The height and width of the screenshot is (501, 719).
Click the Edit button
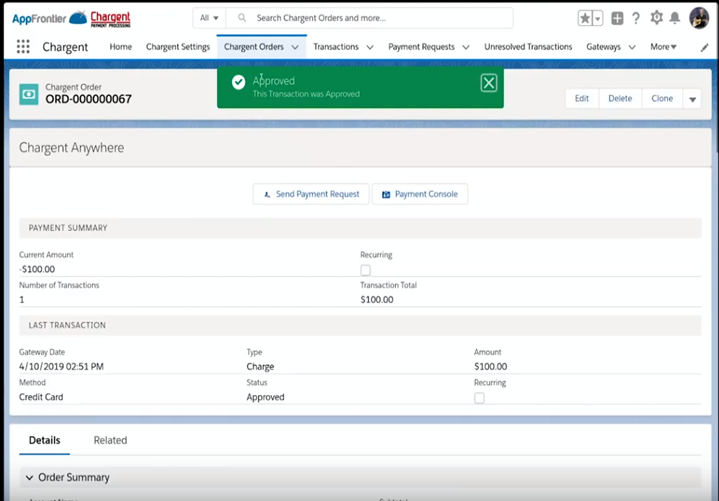click(x=582, y=99)
